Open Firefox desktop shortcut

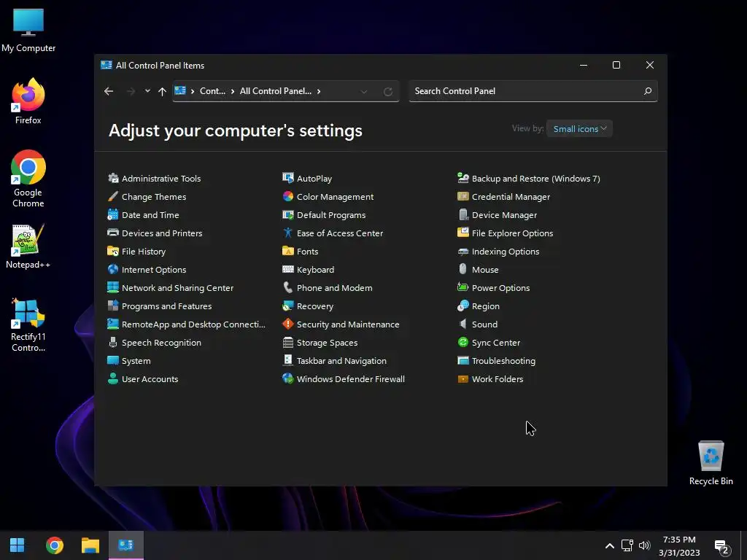pyautogui.click(x=28, y=101)
